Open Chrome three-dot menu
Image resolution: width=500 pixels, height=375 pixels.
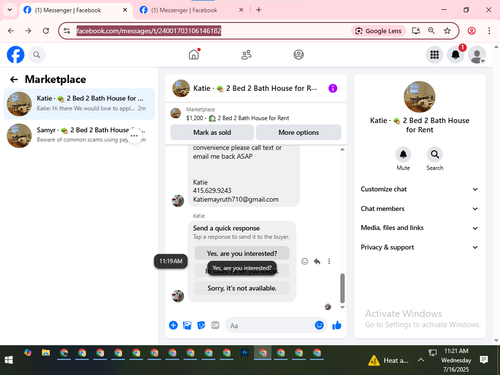[x=489, y=31]
